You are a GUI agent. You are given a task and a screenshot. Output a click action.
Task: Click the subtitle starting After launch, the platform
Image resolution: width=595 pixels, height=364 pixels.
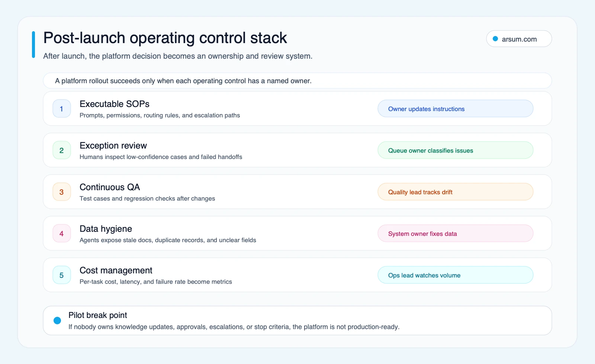tap(178, 56)
